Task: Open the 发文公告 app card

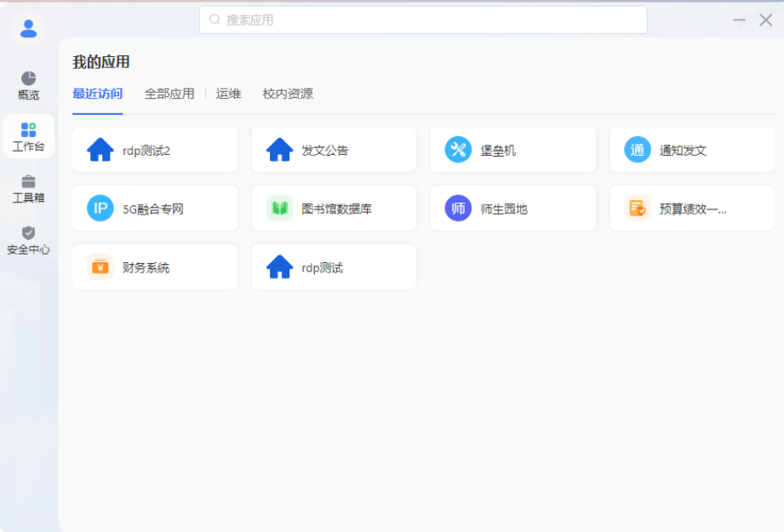Action: coord(334,150)
